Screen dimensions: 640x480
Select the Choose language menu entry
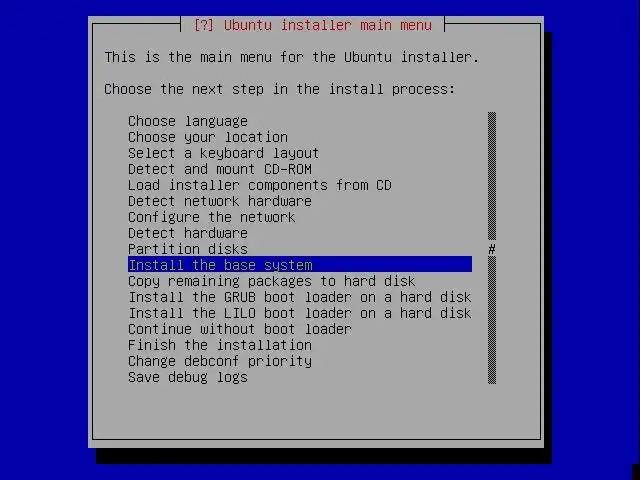coord(188,121)
